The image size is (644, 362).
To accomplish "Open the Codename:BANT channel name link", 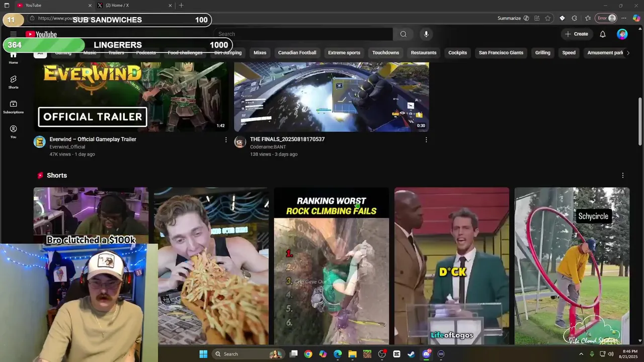I will point(268,147).
